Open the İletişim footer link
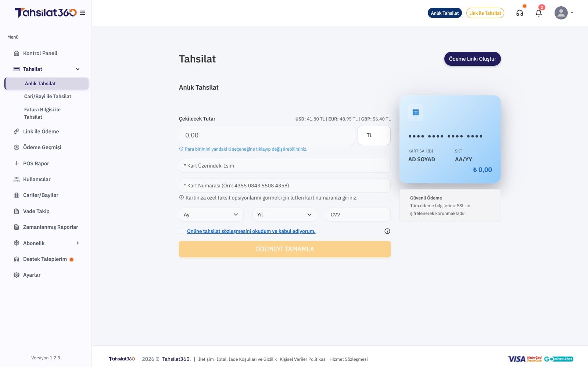This screenshot has width=588, height=370. tap(206, 359)
